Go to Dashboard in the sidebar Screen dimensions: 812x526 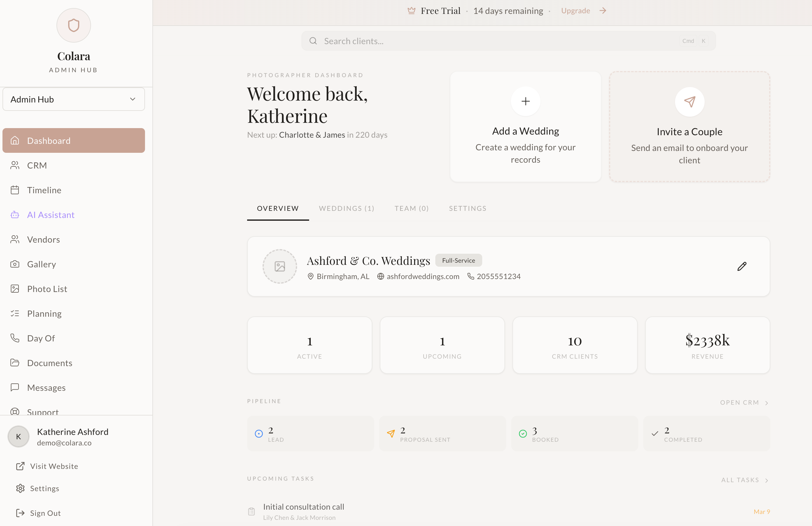point(74,141)
